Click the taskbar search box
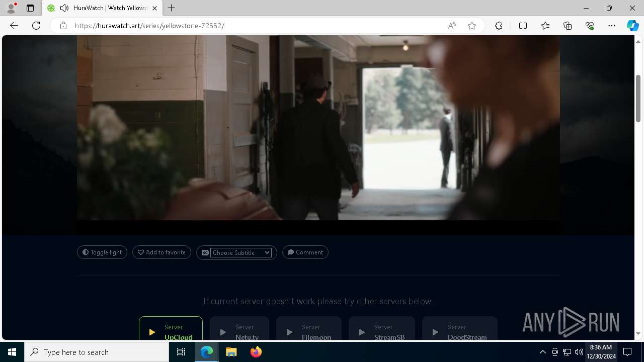 [97, 352]
